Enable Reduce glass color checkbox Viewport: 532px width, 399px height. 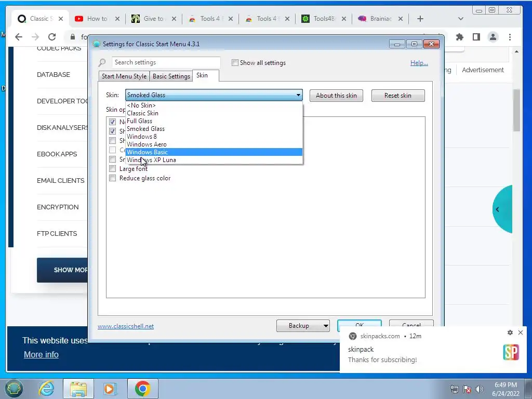(112, 178)
